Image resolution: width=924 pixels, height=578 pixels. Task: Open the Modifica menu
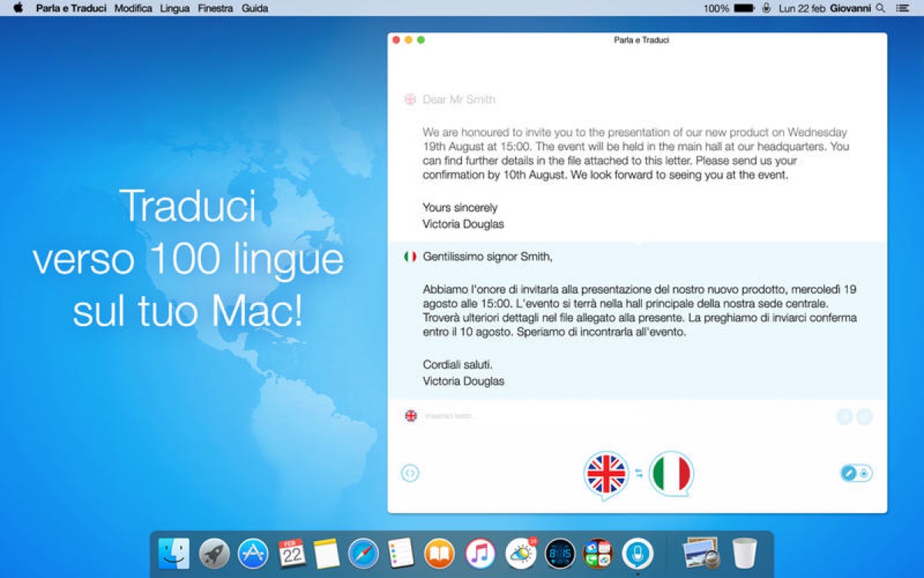coord(133,8)
